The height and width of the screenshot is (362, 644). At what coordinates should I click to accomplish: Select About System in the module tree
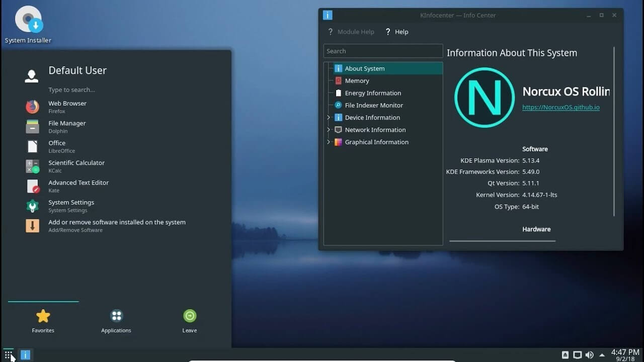(383, 68)
